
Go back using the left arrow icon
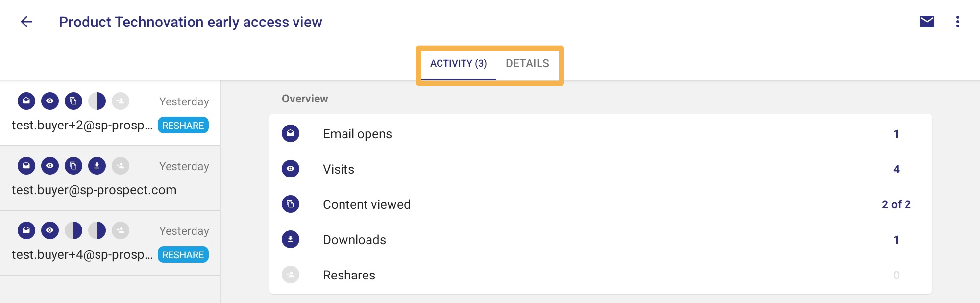click(x=26, y=22)
